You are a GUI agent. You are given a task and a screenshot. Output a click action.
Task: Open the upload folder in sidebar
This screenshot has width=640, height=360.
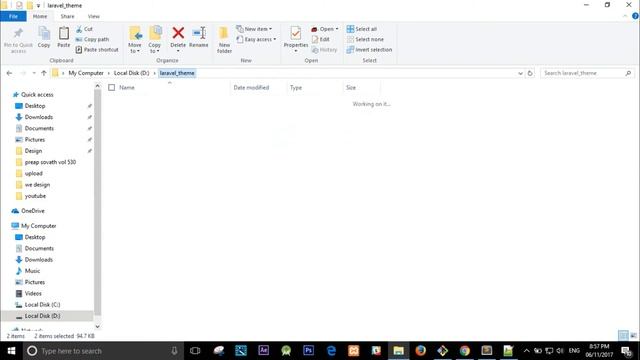(33, 173)
